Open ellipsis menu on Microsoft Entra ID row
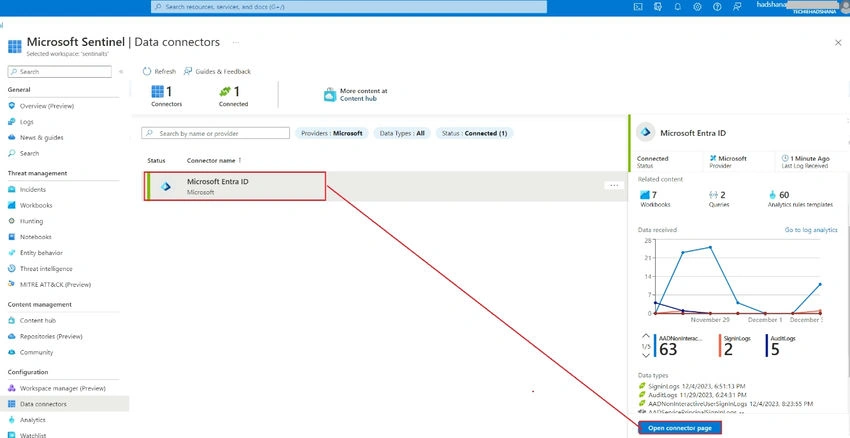This screenshot has width=850, height=438. click(x=614, y=185)
